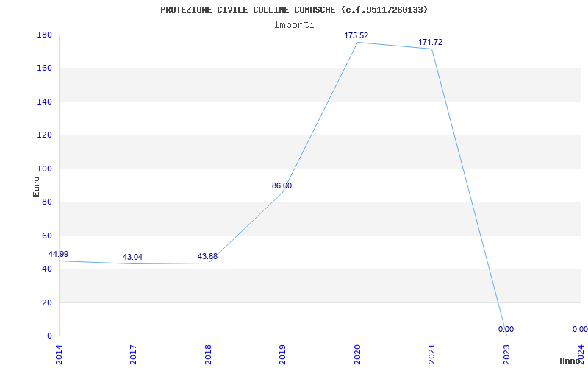Click the 0.00 label above 2023
The width and height of the screenshot is (588, 368).
[x=506, y=329]
